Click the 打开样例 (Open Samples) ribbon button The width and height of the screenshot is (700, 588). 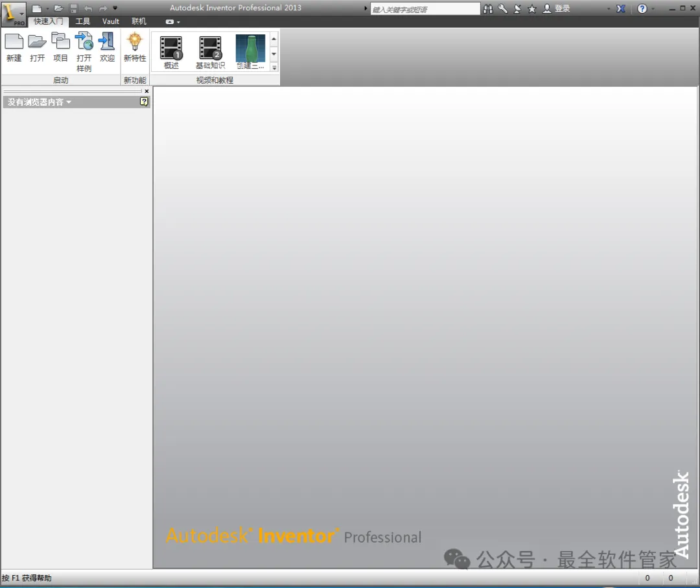[84, 53]
